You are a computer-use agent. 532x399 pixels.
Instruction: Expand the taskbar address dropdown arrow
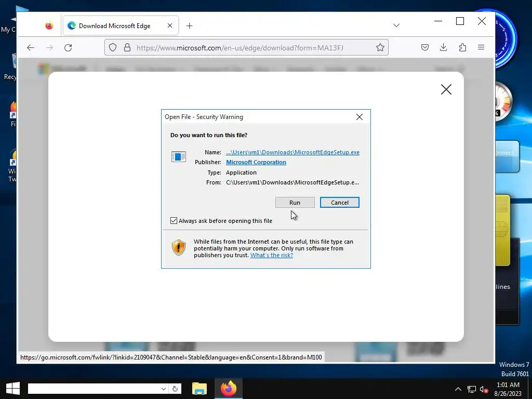click(164, 389)
